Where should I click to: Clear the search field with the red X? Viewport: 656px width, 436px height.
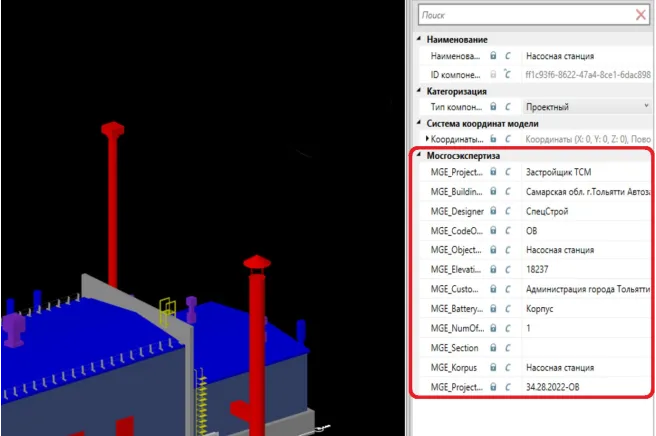(641, 15)
